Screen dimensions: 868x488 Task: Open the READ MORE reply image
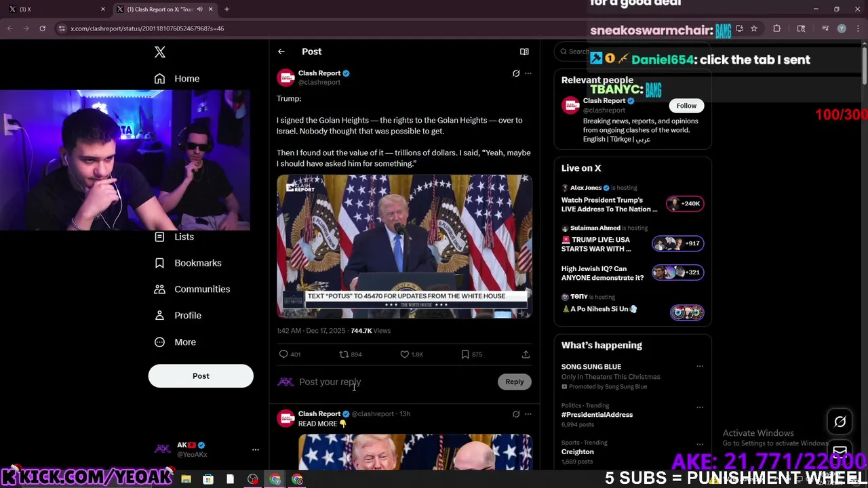click(415, 452)
